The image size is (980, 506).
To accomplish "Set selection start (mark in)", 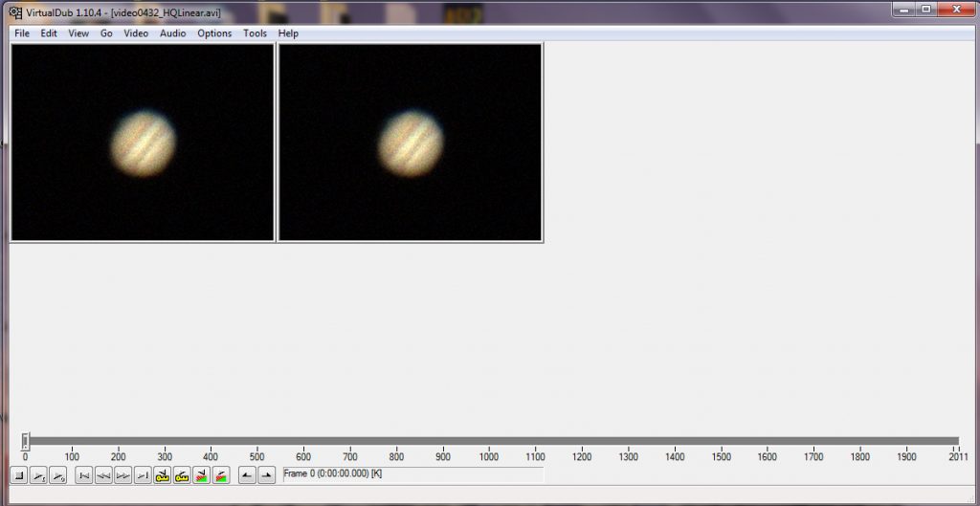I will tap(248, 476).
